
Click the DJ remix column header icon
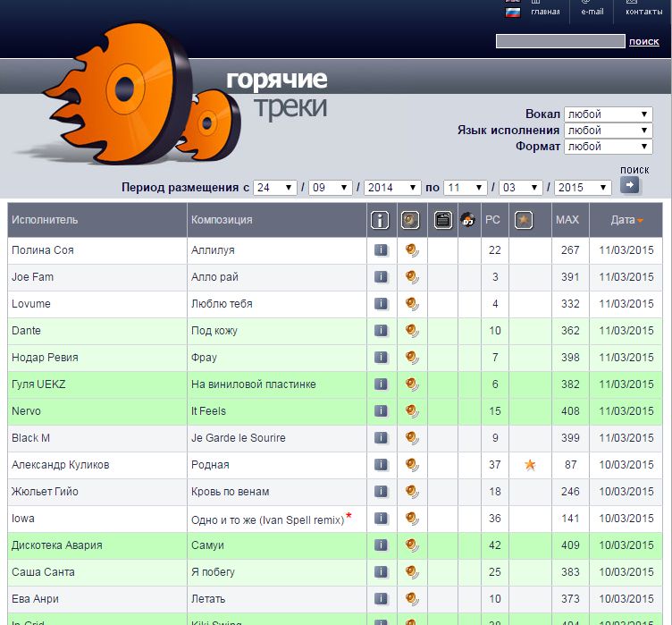click(x=468, y=220)
